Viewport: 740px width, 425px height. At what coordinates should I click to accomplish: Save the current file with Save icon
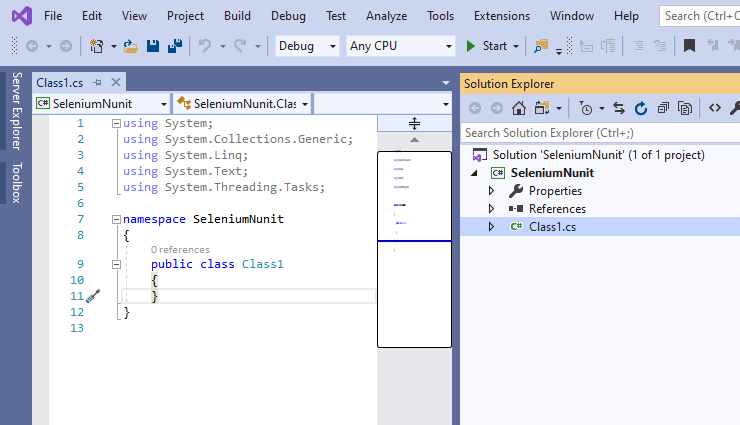(153, 46)
